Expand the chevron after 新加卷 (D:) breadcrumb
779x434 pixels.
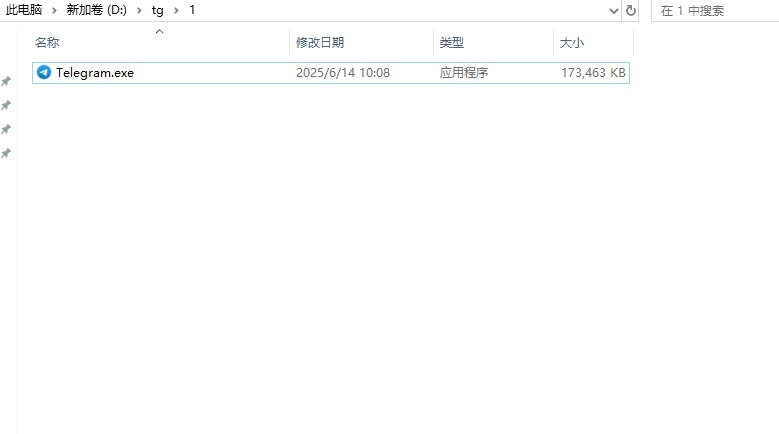pyautogui.click(x=139, y=10)
